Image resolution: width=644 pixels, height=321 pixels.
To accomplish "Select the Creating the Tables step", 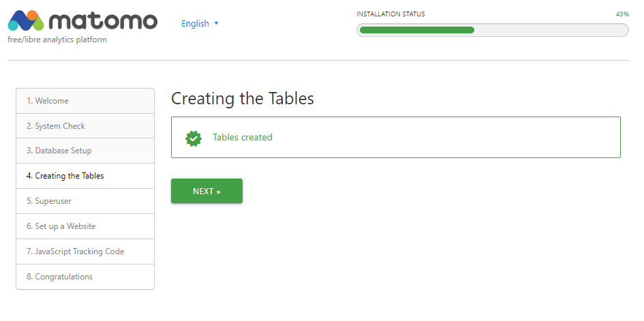I will 65,176.
